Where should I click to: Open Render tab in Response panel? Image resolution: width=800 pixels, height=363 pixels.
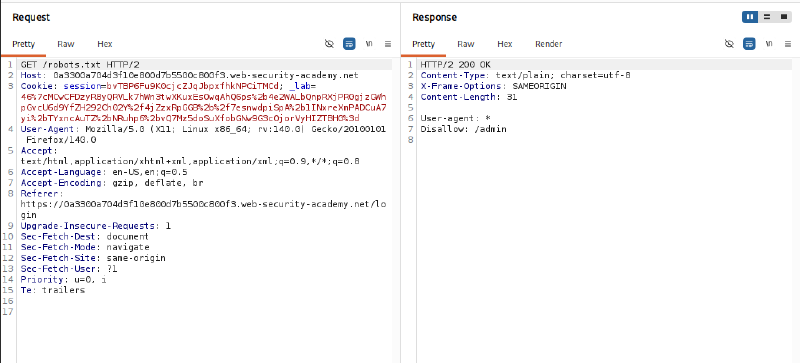click(549, 44)
